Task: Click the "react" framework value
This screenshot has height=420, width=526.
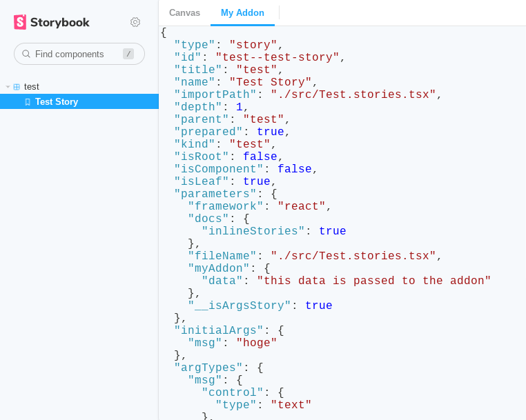Action: [x=302, y=206]
